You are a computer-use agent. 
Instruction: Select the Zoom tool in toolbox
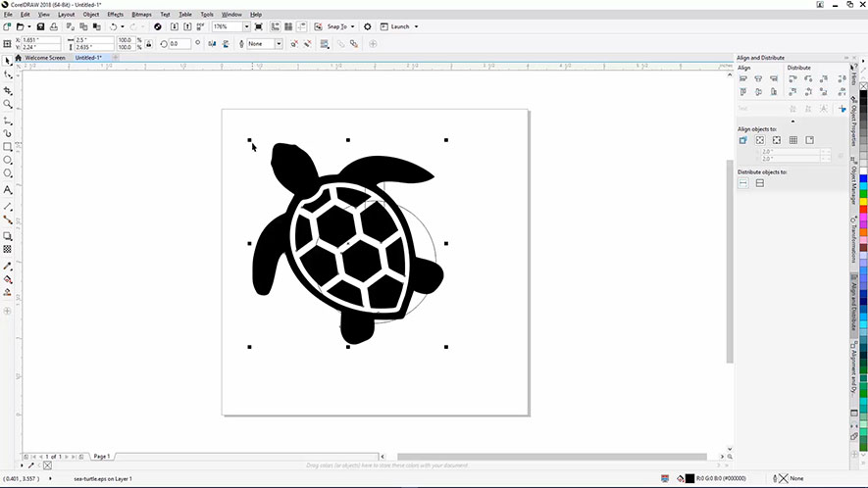coord(8,104)
